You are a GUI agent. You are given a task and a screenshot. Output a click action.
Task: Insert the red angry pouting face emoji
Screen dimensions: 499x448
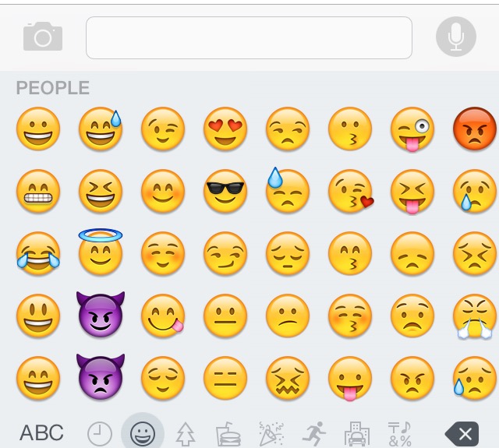point(475,128)
